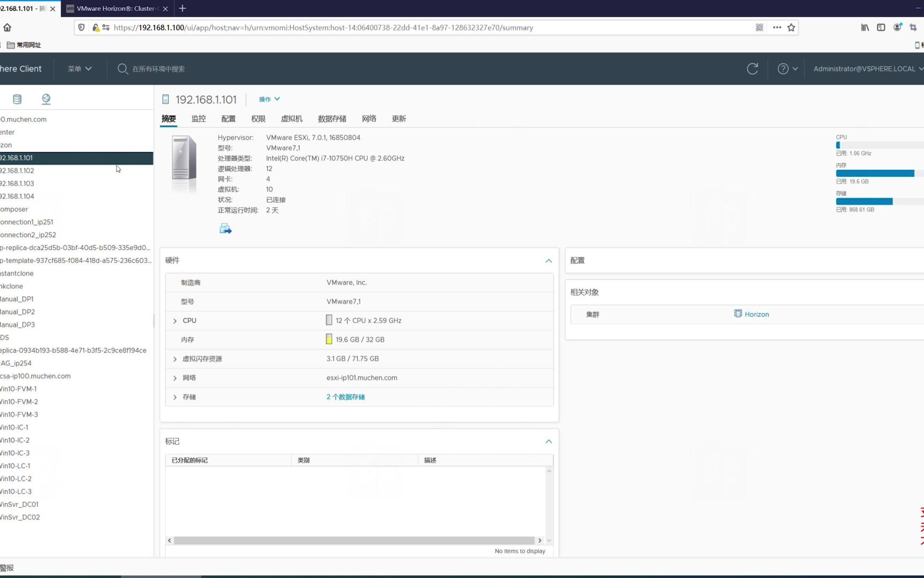Toggle the browser sidebar view

[x=881, y=27]
